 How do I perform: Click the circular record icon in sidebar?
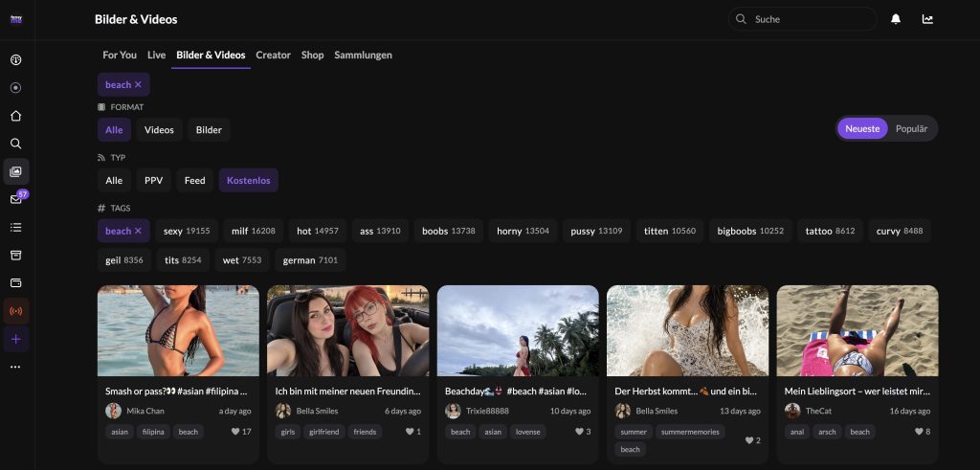point(16,88)
